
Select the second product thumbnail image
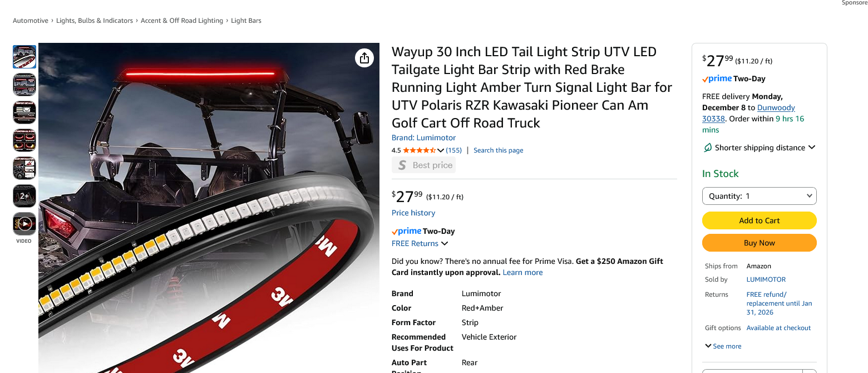pos(24,85)
